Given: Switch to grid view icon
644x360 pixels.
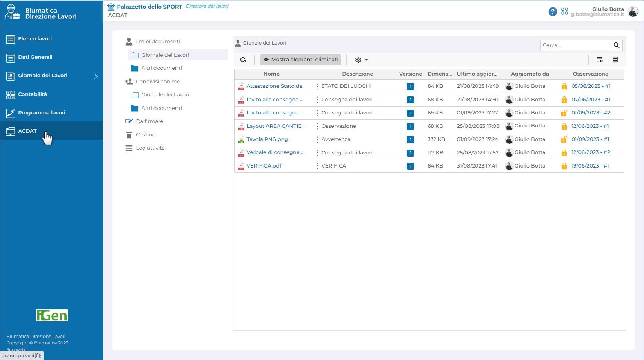Looking at the screenshot, I should pos(615,60).
